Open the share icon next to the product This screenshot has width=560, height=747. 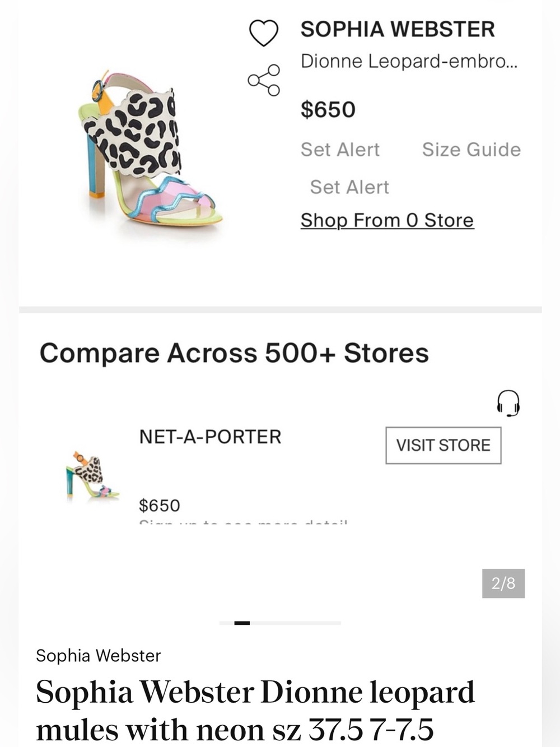pos(264,80)
